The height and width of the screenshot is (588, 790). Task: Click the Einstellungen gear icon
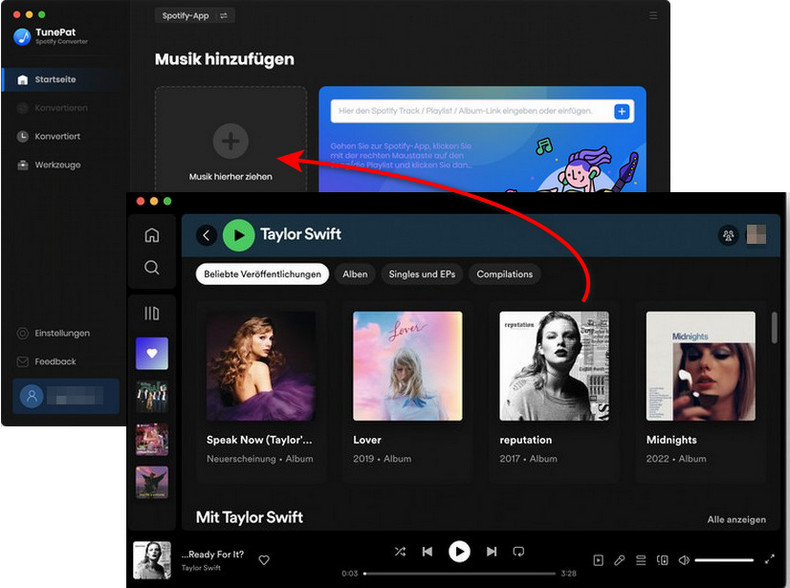coord(23,333)
